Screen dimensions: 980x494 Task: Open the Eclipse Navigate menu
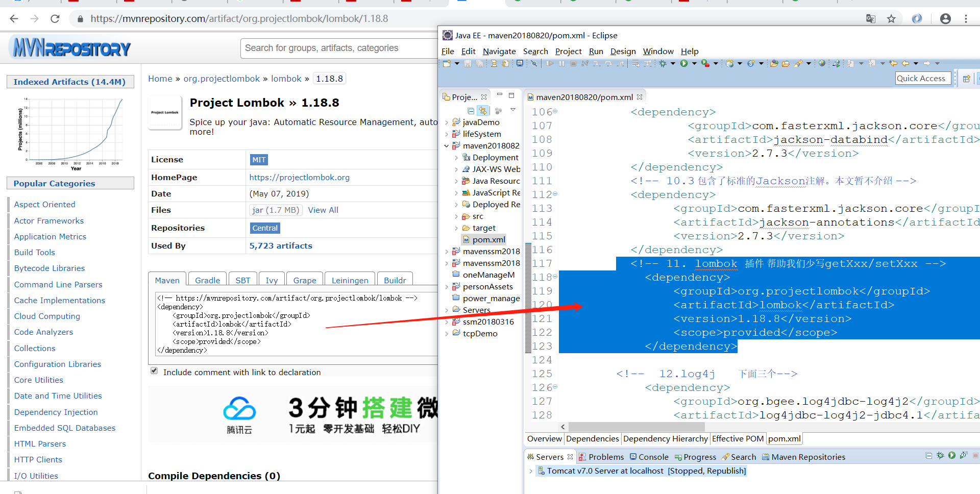499,51
